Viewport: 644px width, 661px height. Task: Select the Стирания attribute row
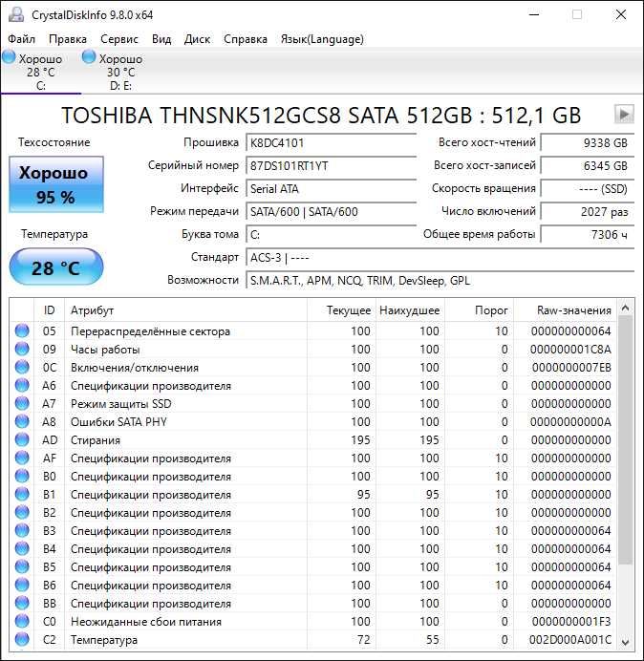click(313, 439)
